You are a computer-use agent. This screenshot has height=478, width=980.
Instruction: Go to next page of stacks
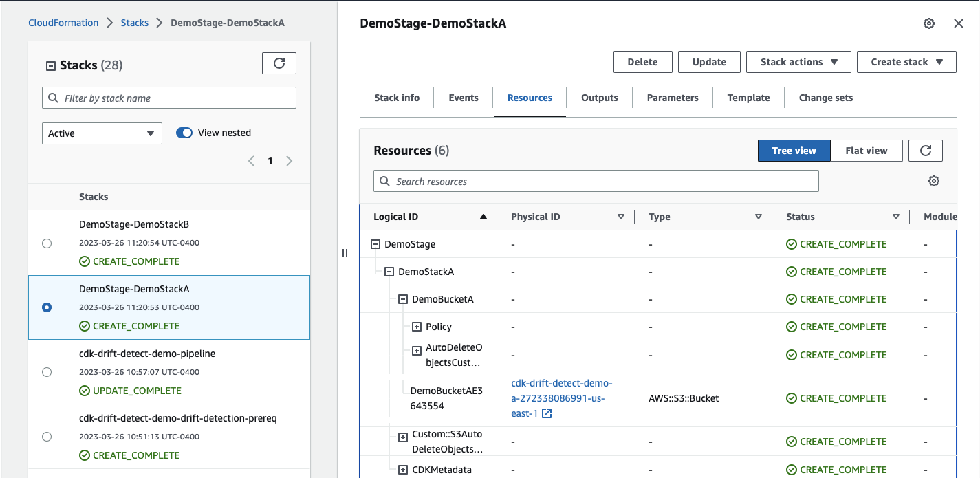tap(289, 160)
